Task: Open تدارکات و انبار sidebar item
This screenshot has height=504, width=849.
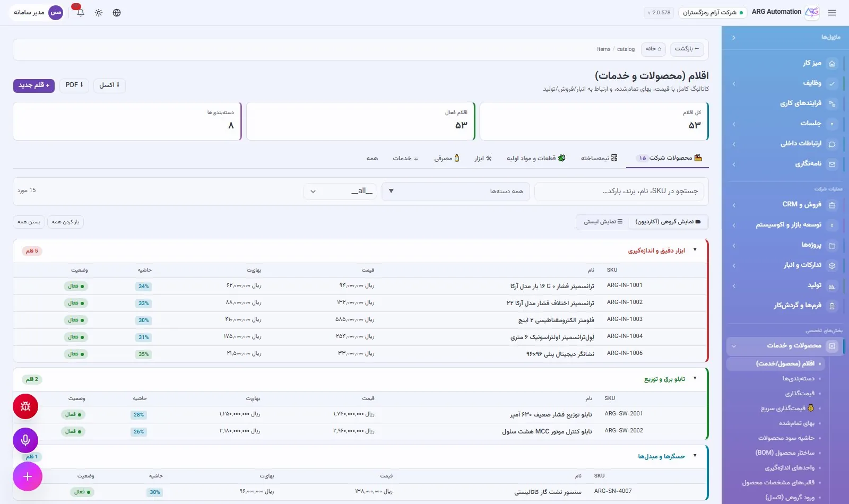Action: click(784, 265)
